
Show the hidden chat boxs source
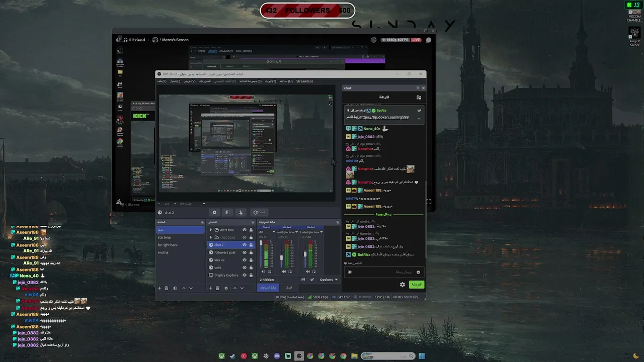tap(245, 237)
